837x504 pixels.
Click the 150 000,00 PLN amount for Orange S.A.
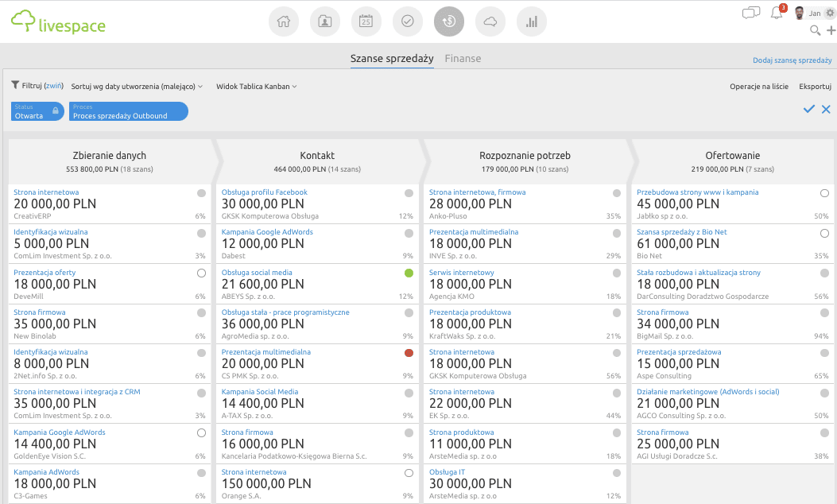266,483
